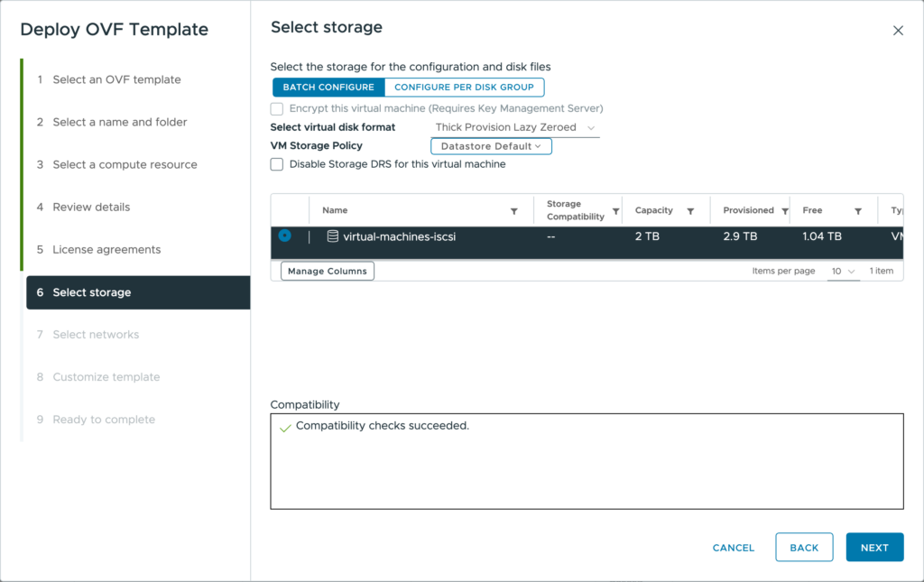Click the Provisioned column filter icon
Screen dimensions: 924x582
click(x=785, y=211)
